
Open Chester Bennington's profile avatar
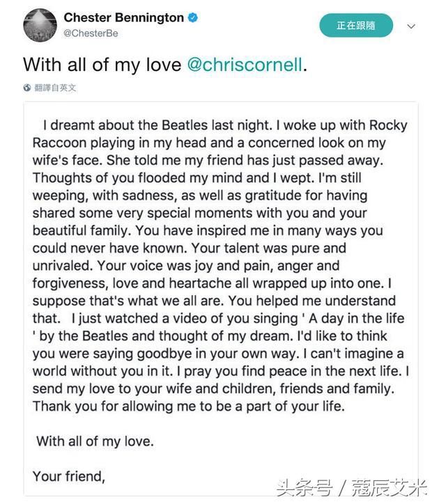click(39, 24)
